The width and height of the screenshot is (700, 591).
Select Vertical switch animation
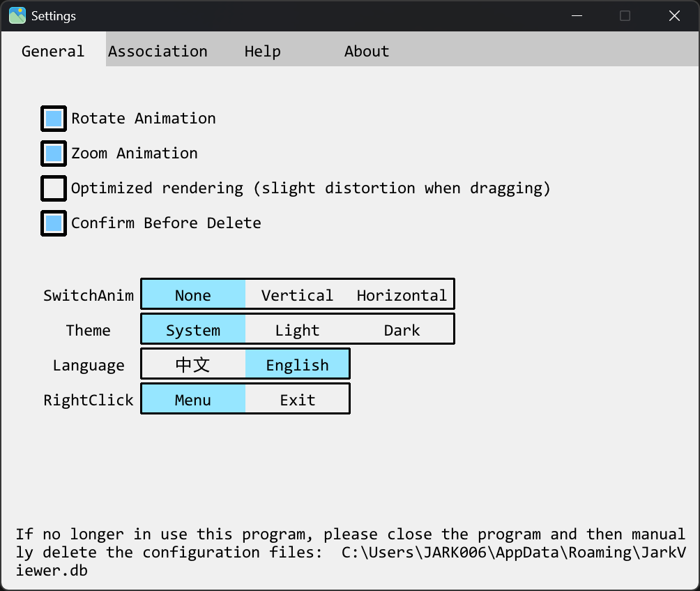point(297,294)
